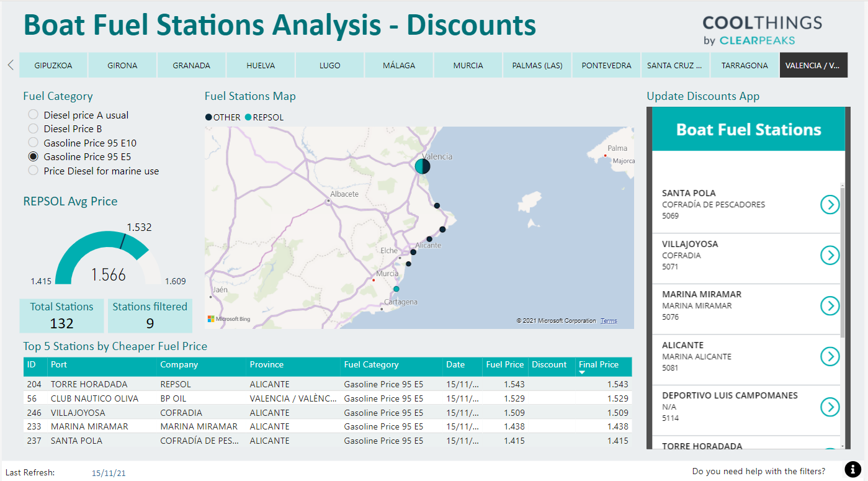The width and height of the screenshot is (868, 481).
Task: Open details arrow for DEPORTIVO LUIS CAMPOMANES
Action: [x=830, y=407]
